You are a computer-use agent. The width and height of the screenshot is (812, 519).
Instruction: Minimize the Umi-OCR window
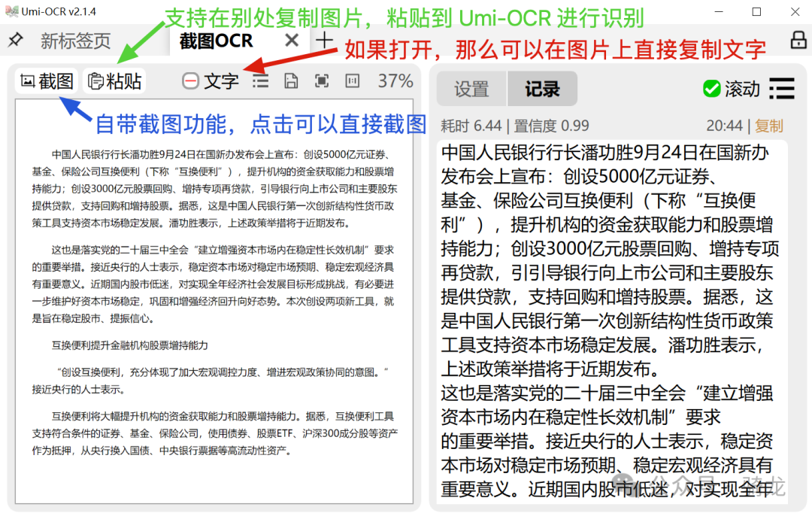718,11
